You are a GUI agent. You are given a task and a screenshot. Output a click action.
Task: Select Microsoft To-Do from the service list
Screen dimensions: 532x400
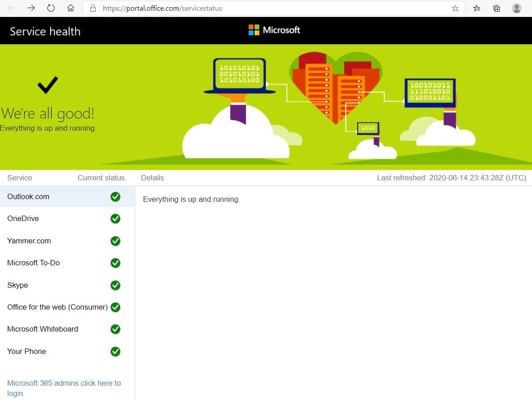pyautogui.click(x=34, y=263)
